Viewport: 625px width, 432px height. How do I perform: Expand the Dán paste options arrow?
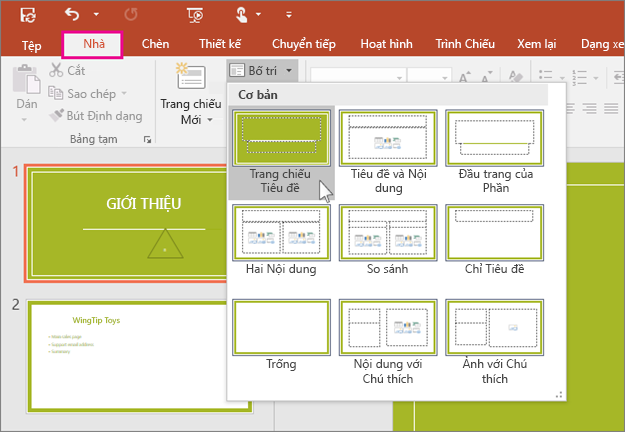24,119
